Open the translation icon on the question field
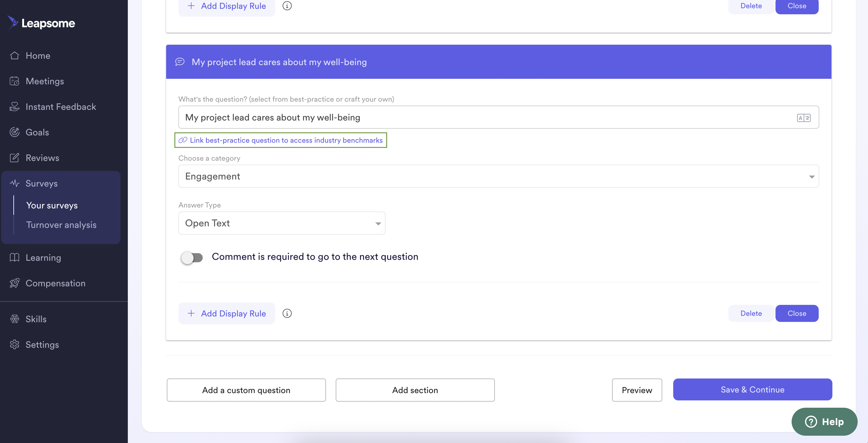The width and height of the screenshot is (868, 443). (x=804, y=117)
